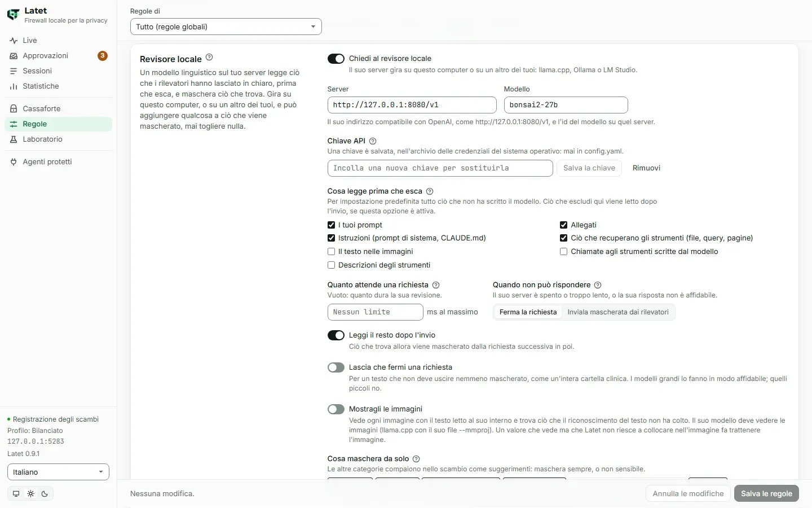Click the Latet shield logo

coord(13,15)
